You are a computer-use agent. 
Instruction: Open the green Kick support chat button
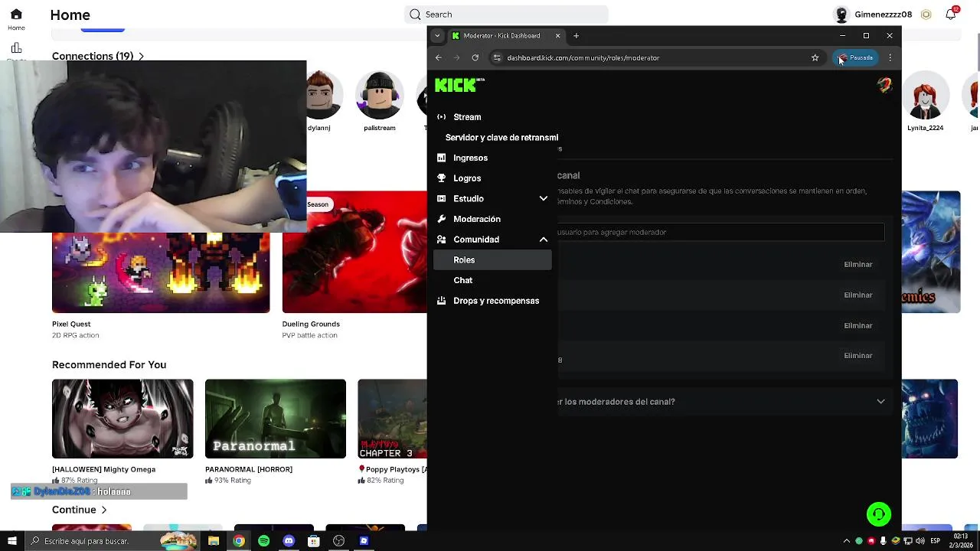tap(879, 514)
